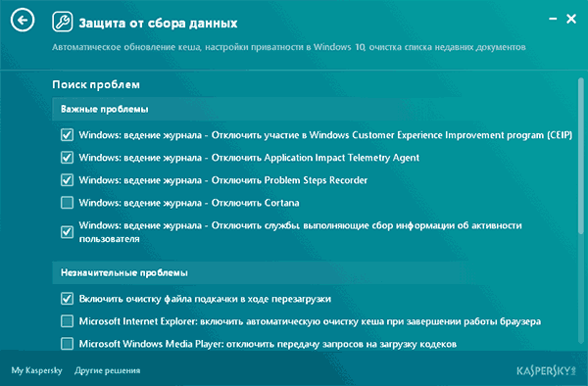
Task: Click the Защита от сбора данных title
Action: [x=158, y=24]
